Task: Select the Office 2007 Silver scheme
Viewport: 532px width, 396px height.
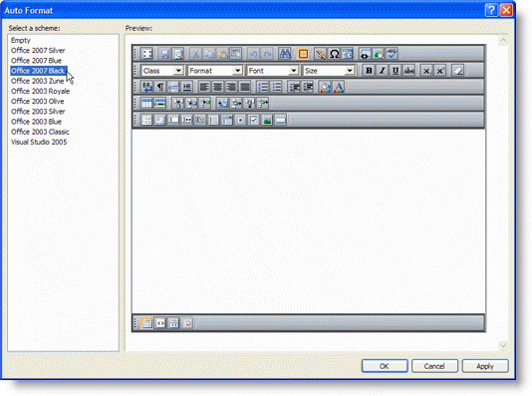Action: [x=38, y=51]
